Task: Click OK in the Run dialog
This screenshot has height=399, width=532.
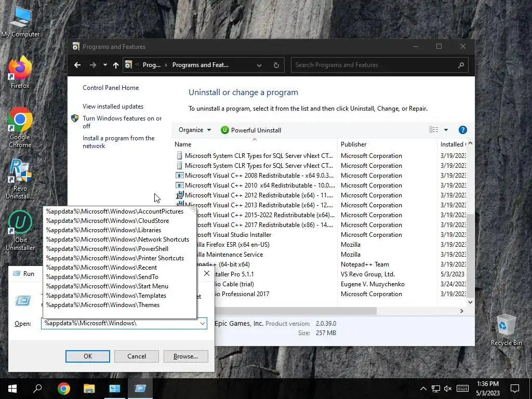Action: [87, 356]
